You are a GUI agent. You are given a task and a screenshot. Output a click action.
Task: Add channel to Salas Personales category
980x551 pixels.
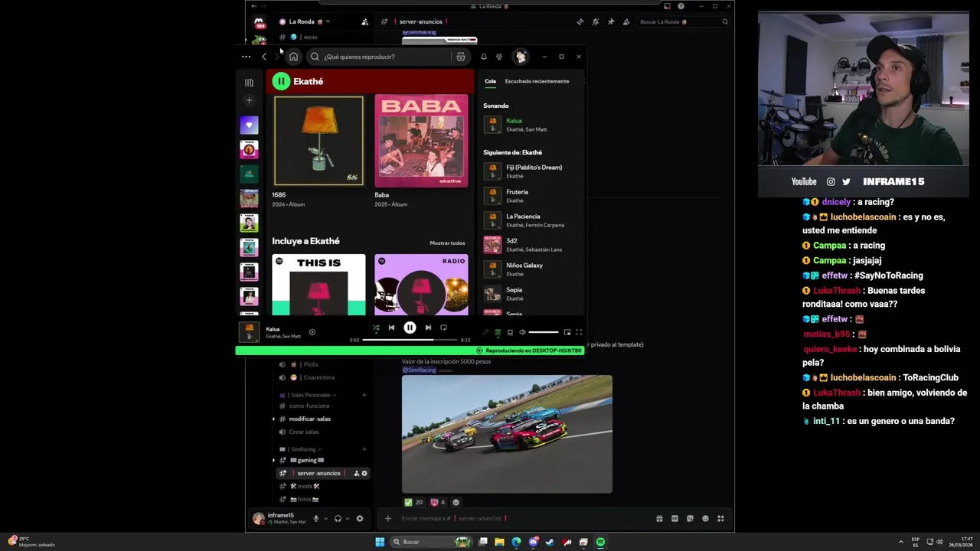coord(364,395)
